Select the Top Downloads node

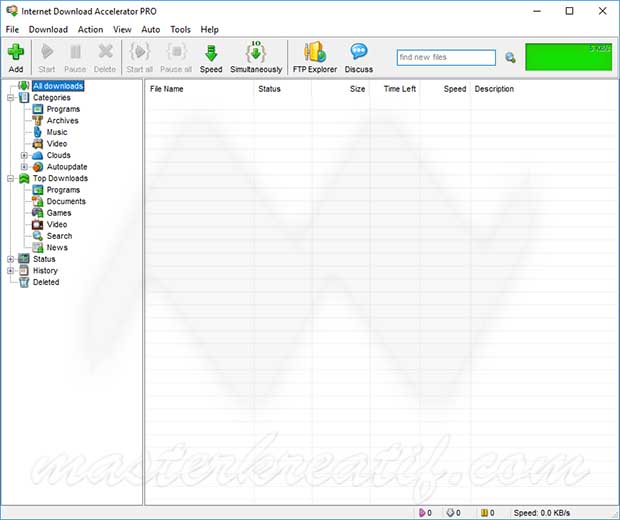(x=60, y=178)
